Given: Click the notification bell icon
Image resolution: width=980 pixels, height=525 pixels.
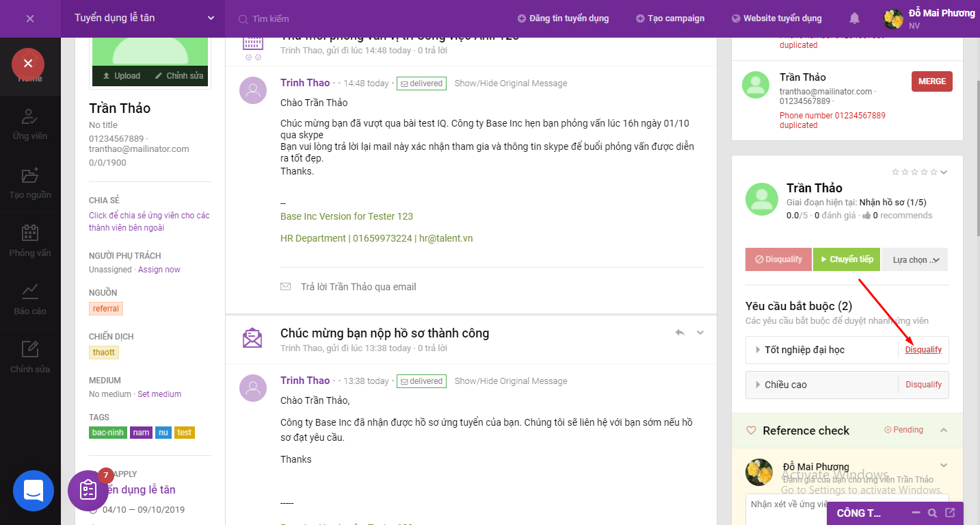Looking at the screenshot, I should point(854,18).
